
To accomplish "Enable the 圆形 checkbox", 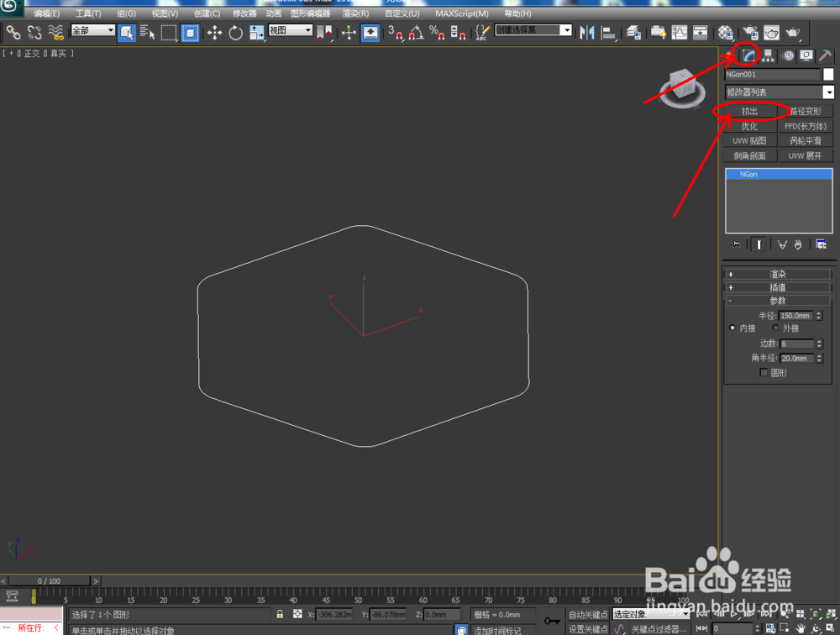I will pos(764,372).
